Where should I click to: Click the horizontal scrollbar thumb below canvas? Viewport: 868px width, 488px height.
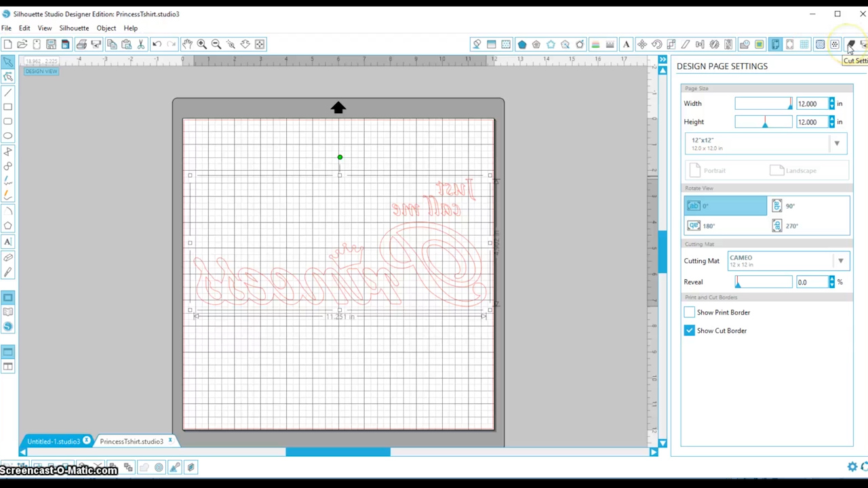(x=338, y=452)
